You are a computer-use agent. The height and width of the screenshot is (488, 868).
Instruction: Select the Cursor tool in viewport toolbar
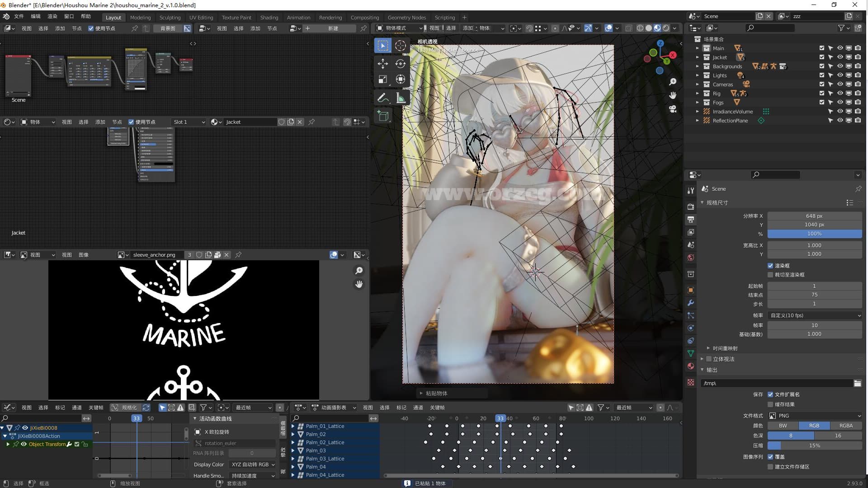(x=400, y=45)
